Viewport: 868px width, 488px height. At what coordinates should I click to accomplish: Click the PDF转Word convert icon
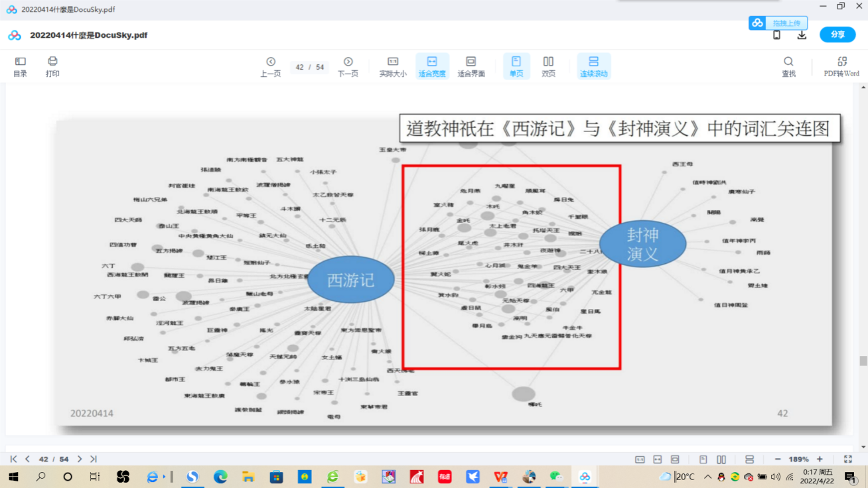pyautogui.click(x=841, y=66)
